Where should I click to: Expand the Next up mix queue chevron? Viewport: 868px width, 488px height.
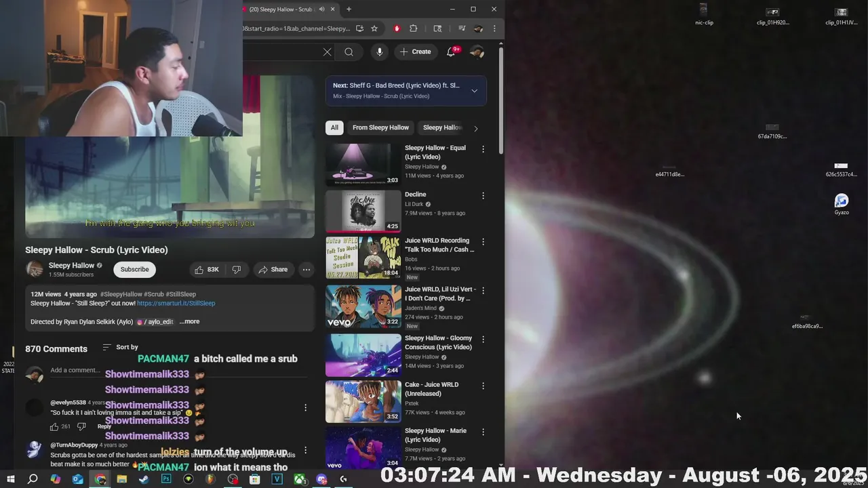[x=474, y=91]
